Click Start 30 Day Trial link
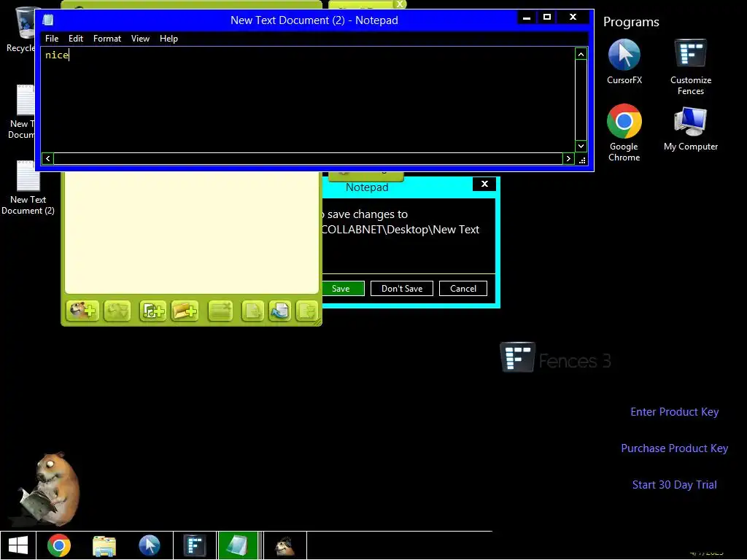 point(675,485)
